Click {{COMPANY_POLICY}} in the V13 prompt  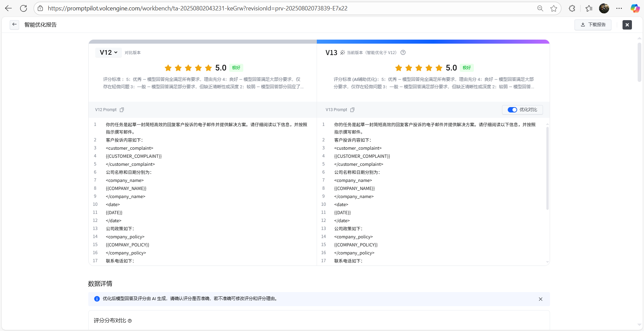pyautogui.click(x=356, y=245)
